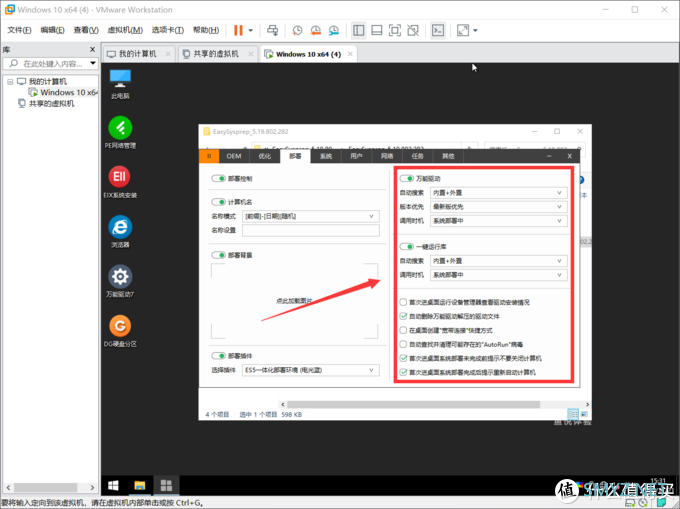This screenshot has height=509, width=680.
Task: Open the stretch display dropdown arrow
Action: [x=475, y=30]
